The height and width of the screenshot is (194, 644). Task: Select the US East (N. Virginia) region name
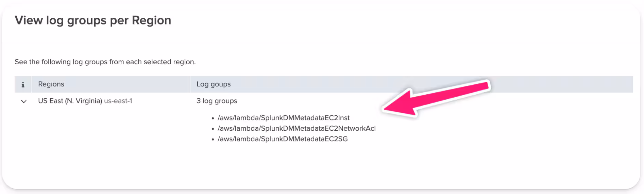pos(70,101)
